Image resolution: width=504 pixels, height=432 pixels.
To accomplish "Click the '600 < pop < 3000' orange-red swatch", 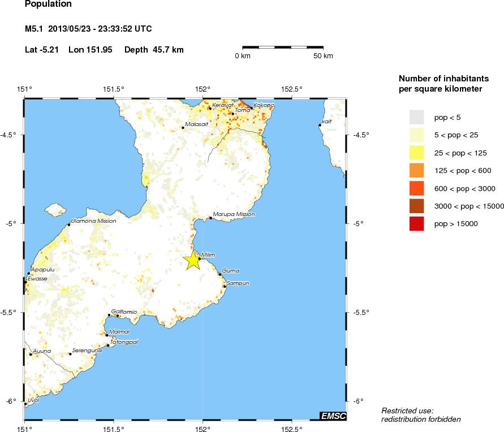I will [416, 188].
